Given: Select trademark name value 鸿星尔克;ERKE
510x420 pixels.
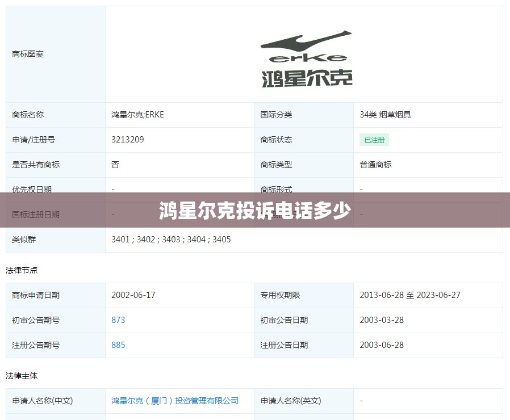Looking at the screenshot, I should tap(137, 115).
